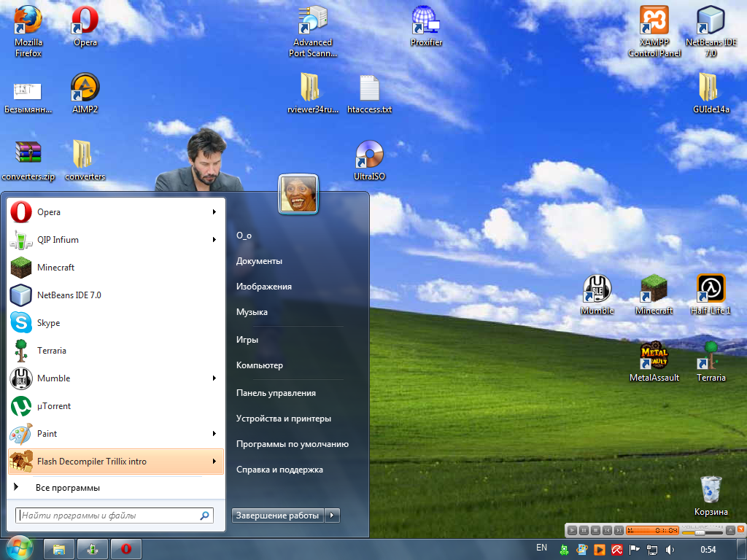Open µTorrent from the Start menu
The height and width of the screenshot is (560, 747).
pos(116,405)
